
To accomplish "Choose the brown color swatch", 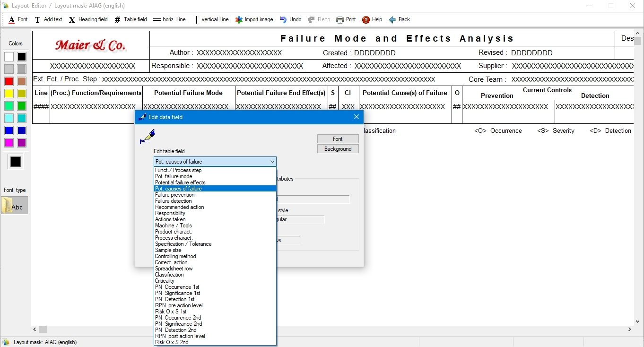I will (22, 81).
